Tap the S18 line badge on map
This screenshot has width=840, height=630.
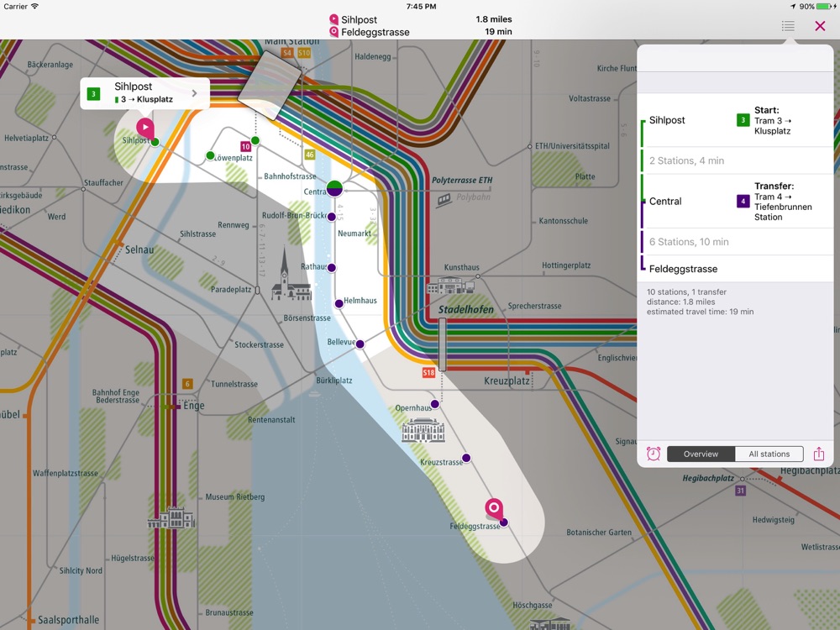pos(428,373)
